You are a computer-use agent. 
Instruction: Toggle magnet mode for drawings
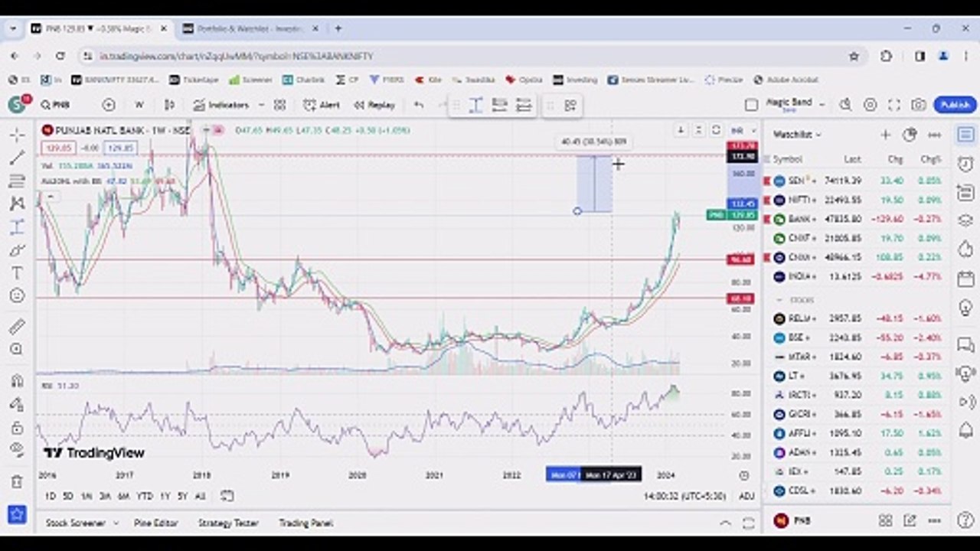17,380
